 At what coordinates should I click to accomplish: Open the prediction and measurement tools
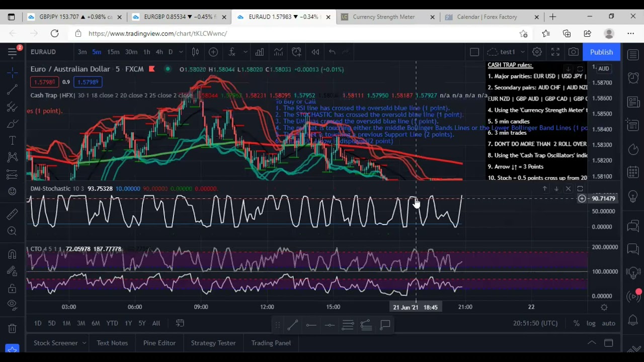(13, 174)
